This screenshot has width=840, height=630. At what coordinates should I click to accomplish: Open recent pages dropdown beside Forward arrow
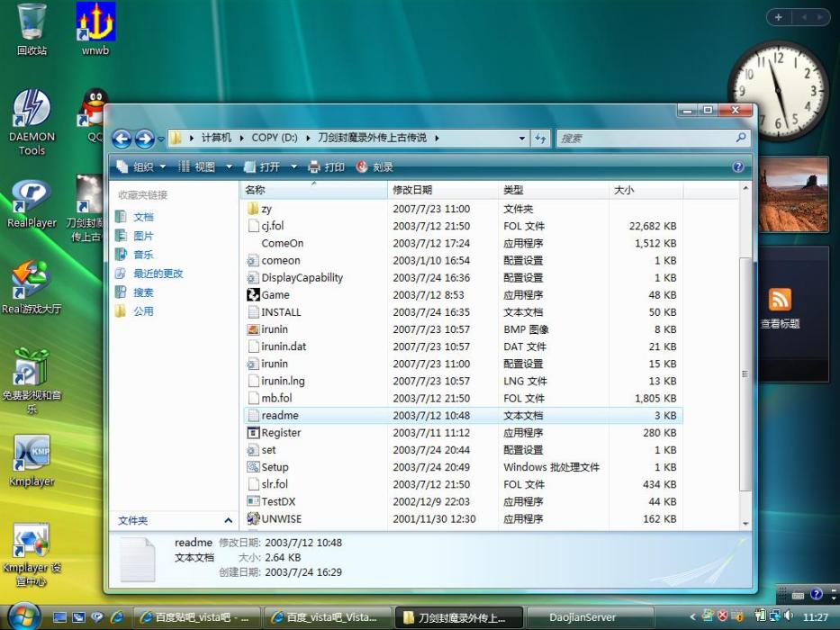click(x=161, y=139)
